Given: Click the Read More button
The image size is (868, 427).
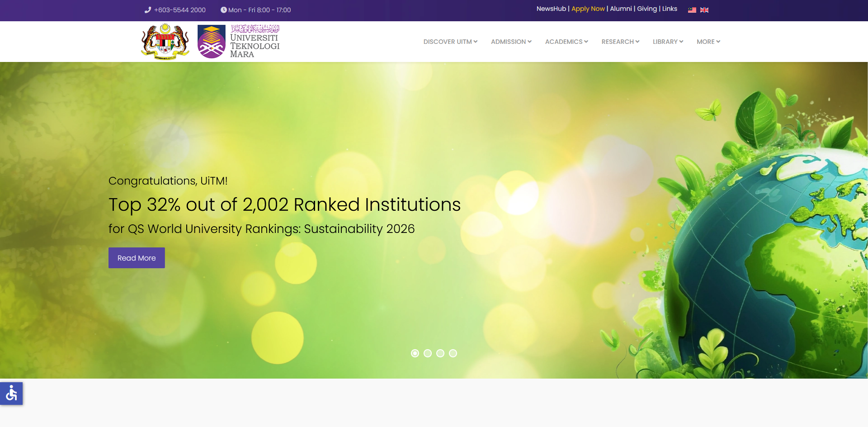Looking at the screenshot, I should click(137, 258).
